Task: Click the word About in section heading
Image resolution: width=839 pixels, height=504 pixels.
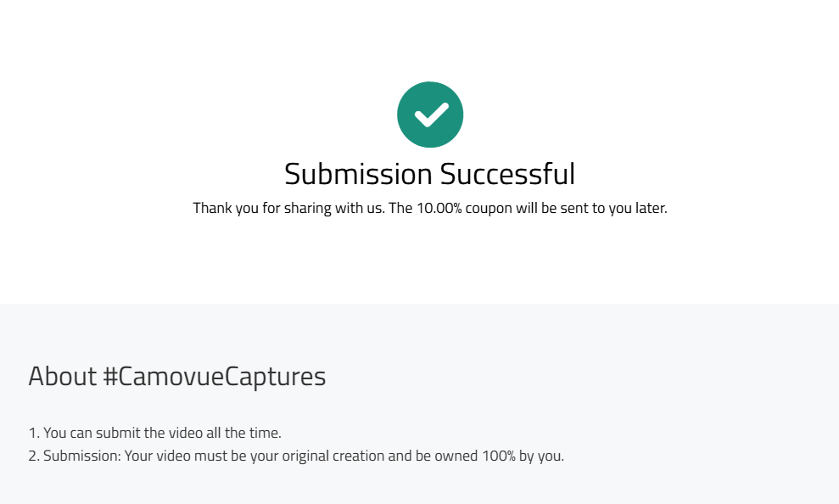Action: [62, 376]
